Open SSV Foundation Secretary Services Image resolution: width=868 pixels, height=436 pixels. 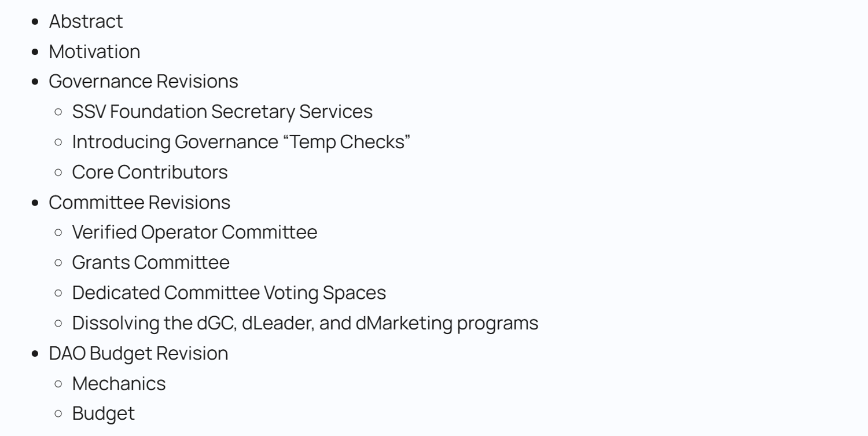pos(222,112)
